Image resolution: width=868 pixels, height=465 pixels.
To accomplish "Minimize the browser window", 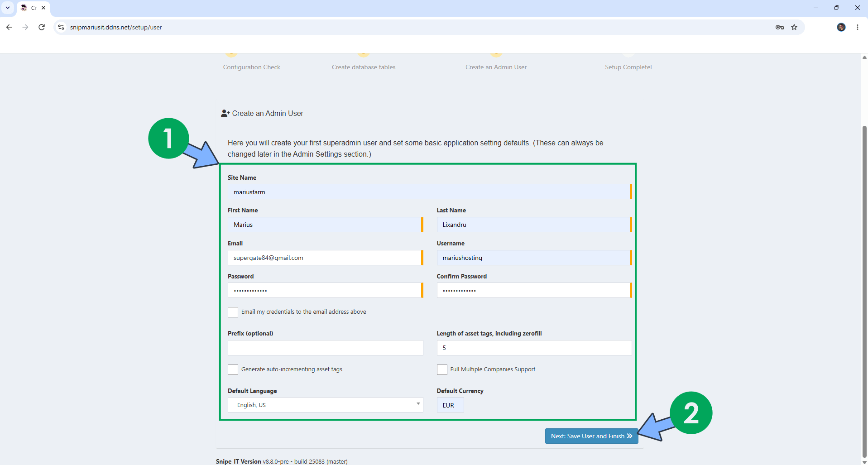I will pos(816,8).
